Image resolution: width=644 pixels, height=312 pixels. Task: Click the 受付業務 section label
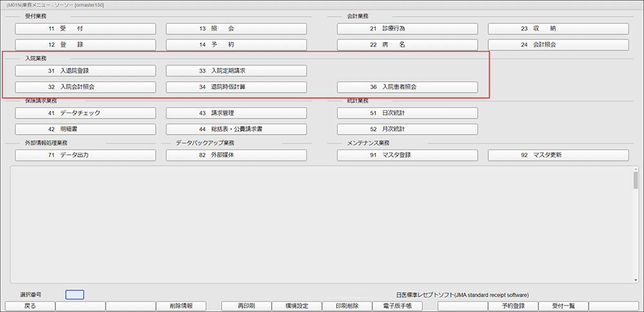coord(35,17)
